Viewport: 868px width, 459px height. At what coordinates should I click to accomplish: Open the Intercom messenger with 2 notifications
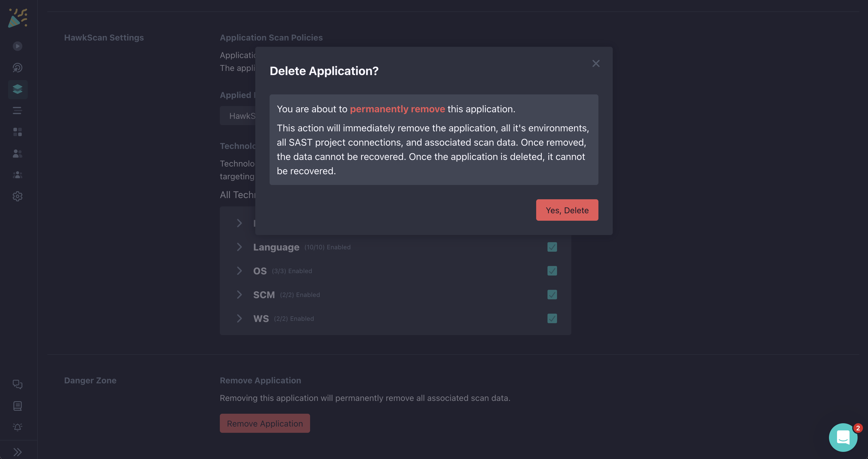(843, 437)
